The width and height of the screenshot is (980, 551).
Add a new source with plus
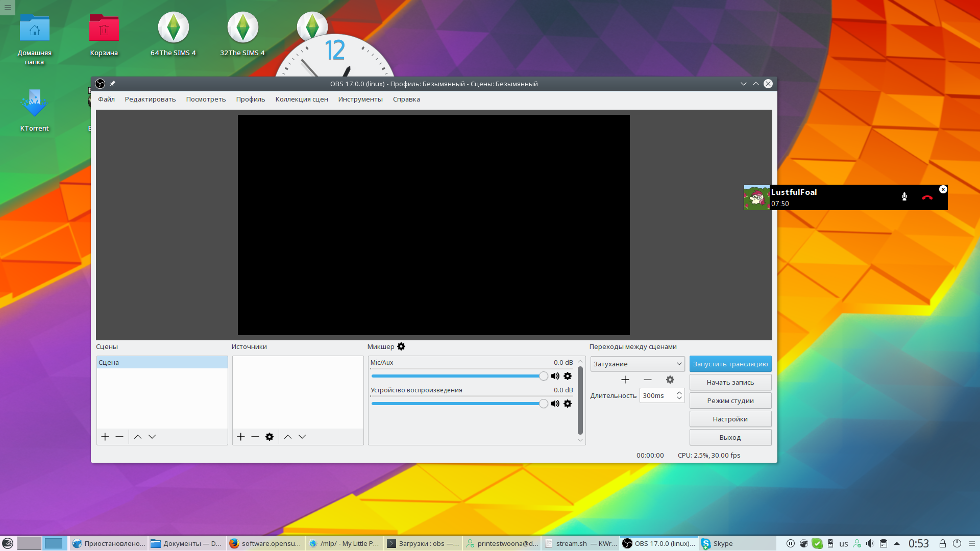coord(241,437)
